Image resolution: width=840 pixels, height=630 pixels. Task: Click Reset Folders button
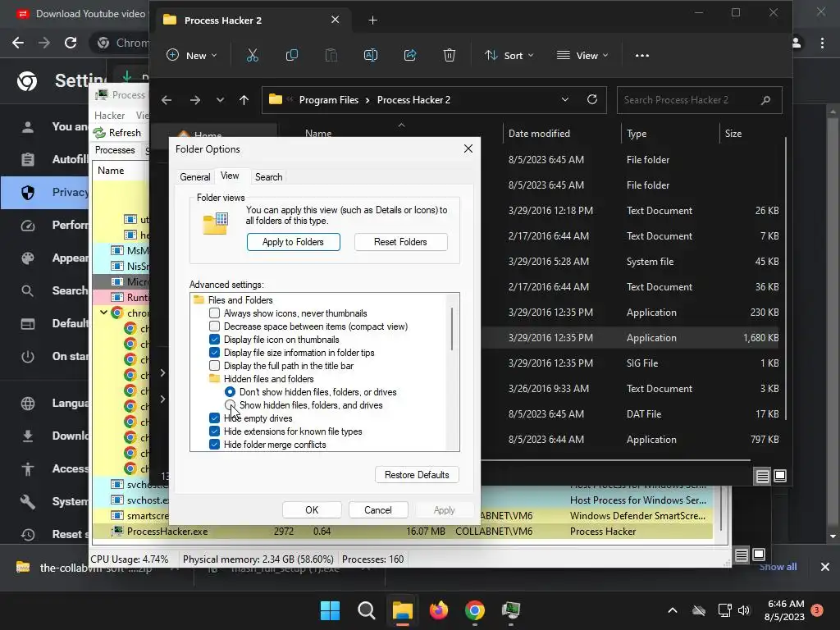400,242
